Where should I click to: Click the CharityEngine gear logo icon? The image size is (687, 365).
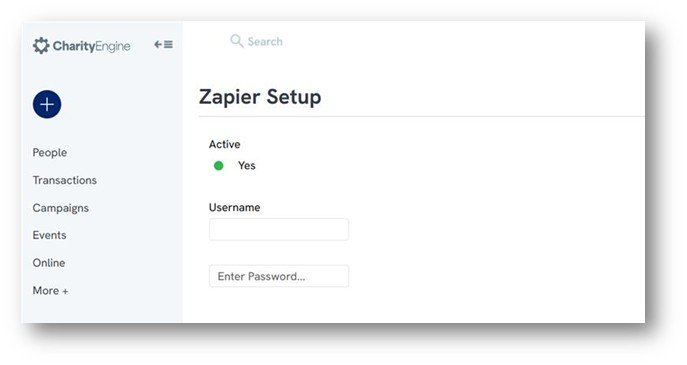(x=41, y=46)
